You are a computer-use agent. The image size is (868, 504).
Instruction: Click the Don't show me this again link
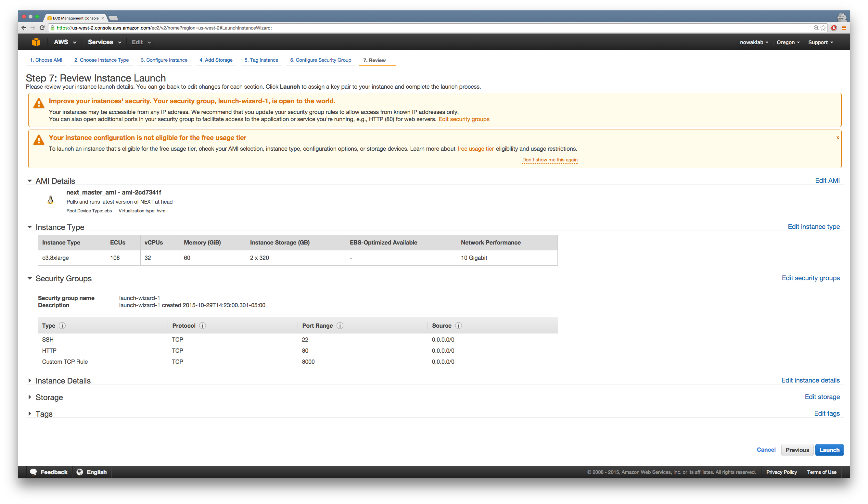click(x=550, y=160)
